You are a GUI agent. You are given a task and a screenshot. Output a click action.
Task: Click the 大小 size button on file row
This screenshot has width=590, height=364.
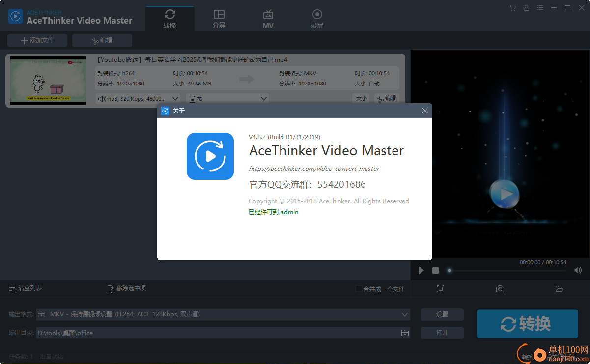point(361,98)
